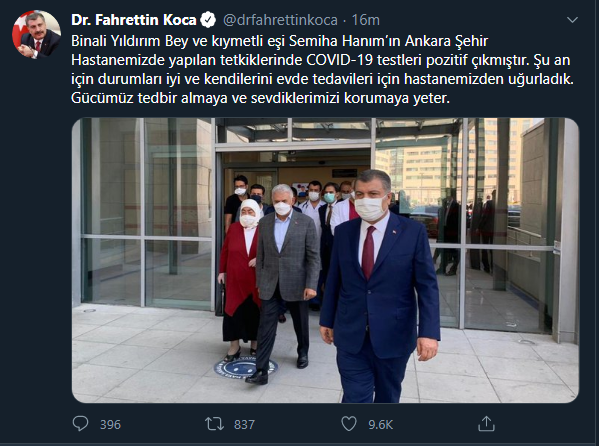599x446 pixels.
Task: Click the woman in red coat in photo
Action: (x=240, y=280)
